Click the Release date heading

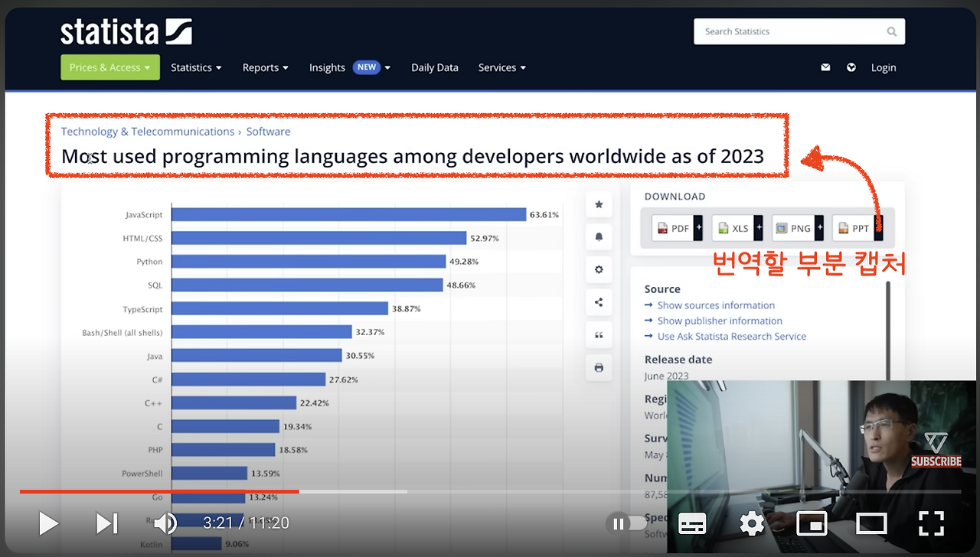click(678, 360)
